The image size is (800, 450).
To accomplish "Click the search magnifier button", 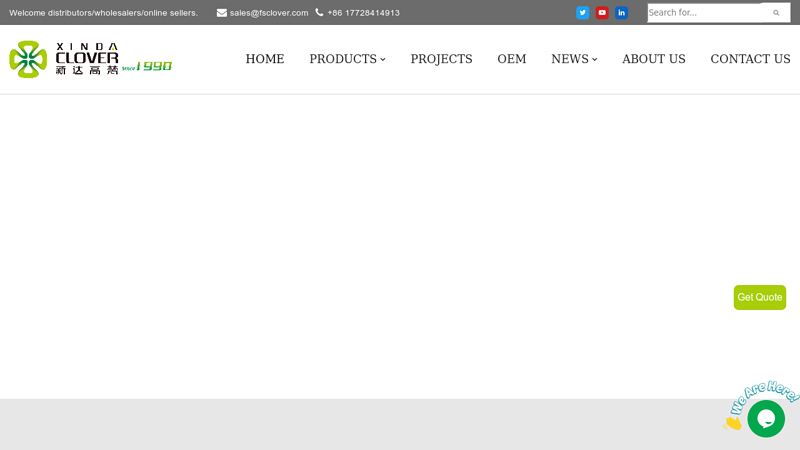I will pos(776,13).
